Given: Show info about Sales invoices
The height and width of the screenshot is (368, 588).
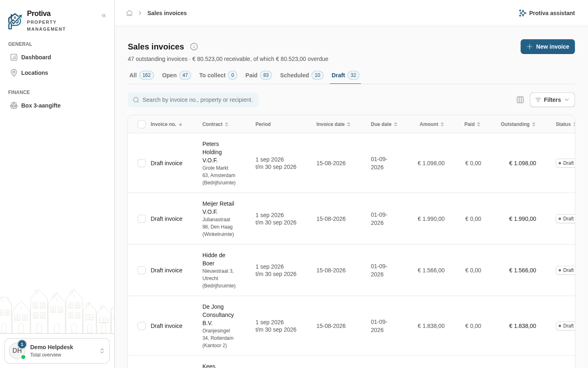Looking at the screenshot, I should (194, 47).
